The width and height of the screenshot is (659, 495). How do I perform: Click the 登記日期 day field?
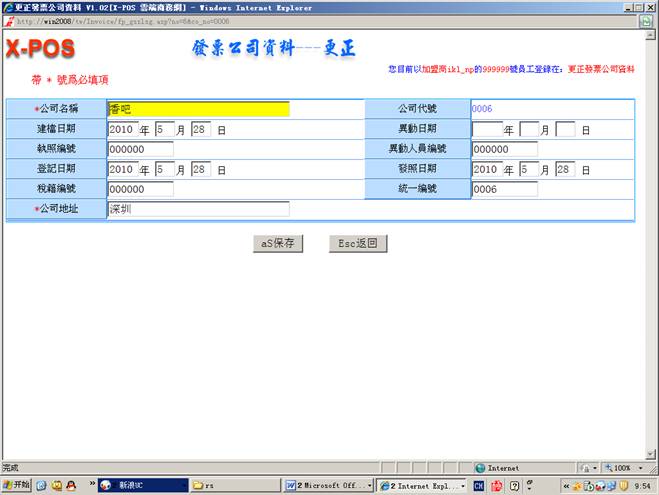(x=200, y=169)
